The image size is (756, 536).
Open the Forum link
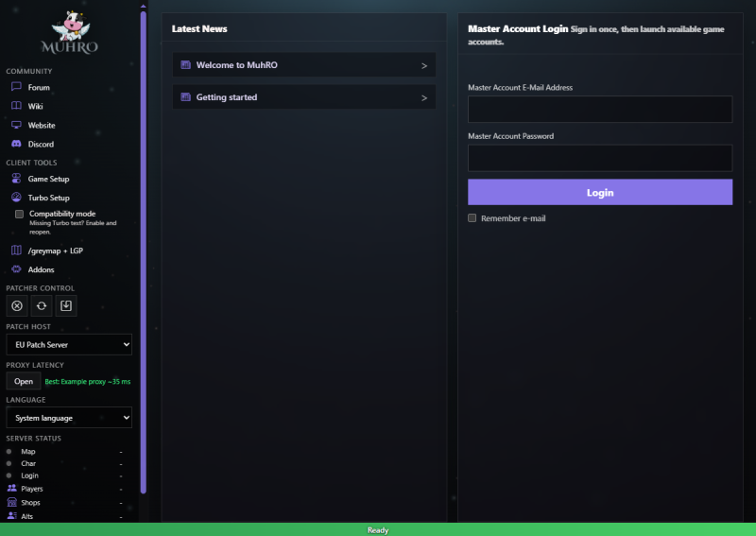39,87
